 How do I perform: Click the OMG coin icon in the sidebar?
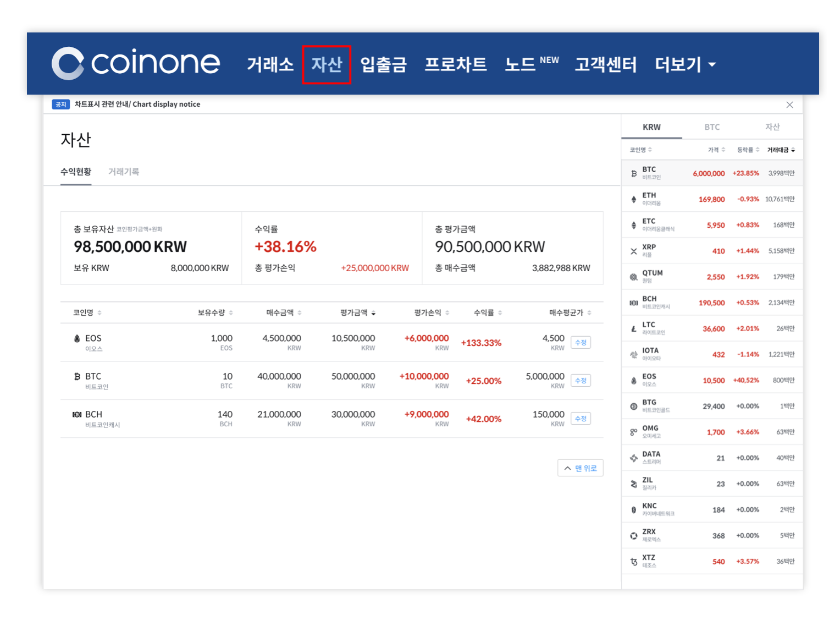(x=633, y=431)
